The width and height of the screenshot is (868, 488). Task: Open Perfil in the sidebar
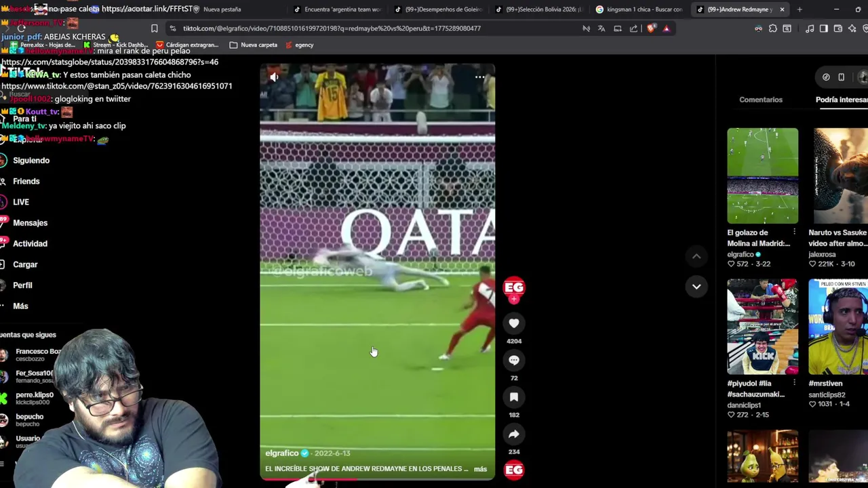[x=22, y=285]
